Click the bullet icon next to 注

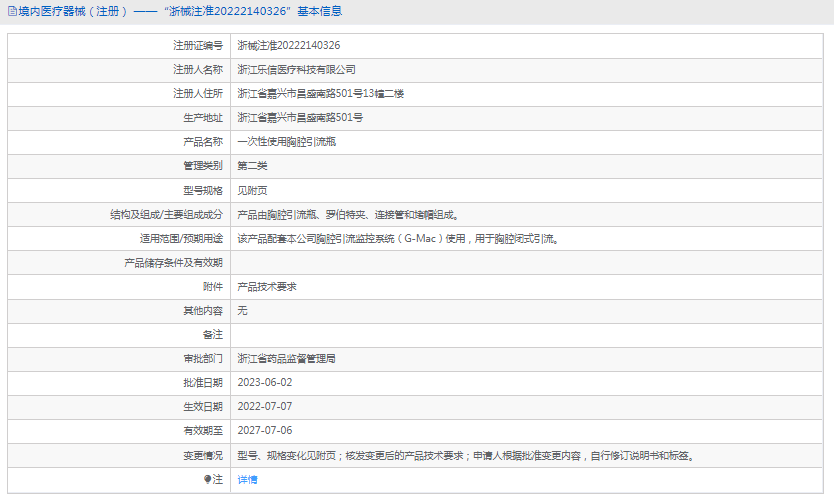(207, 479)
